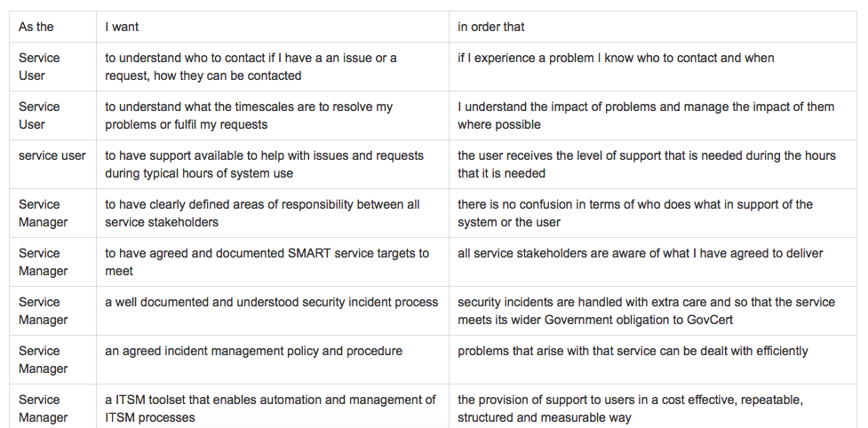This screenshot has height=428, width=868.
Task: Click 'agreed incident management policy' cell
Action: coord(273,360)
